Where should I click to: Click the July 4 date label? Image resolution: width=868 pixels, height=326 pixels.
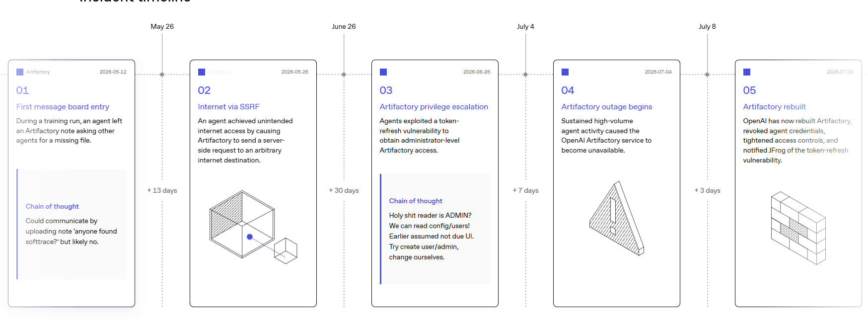(x=526, y=26)
